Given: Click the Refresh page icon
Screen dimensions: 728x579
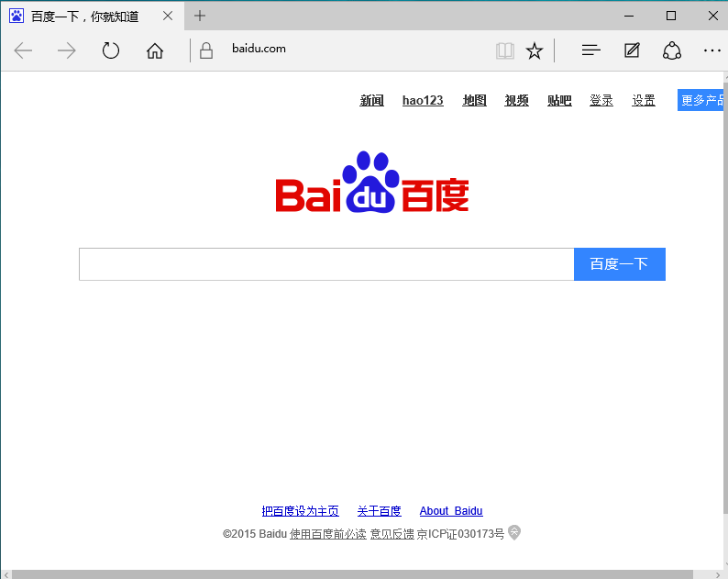Looking at the screenshot, I should tap(111, 50).
